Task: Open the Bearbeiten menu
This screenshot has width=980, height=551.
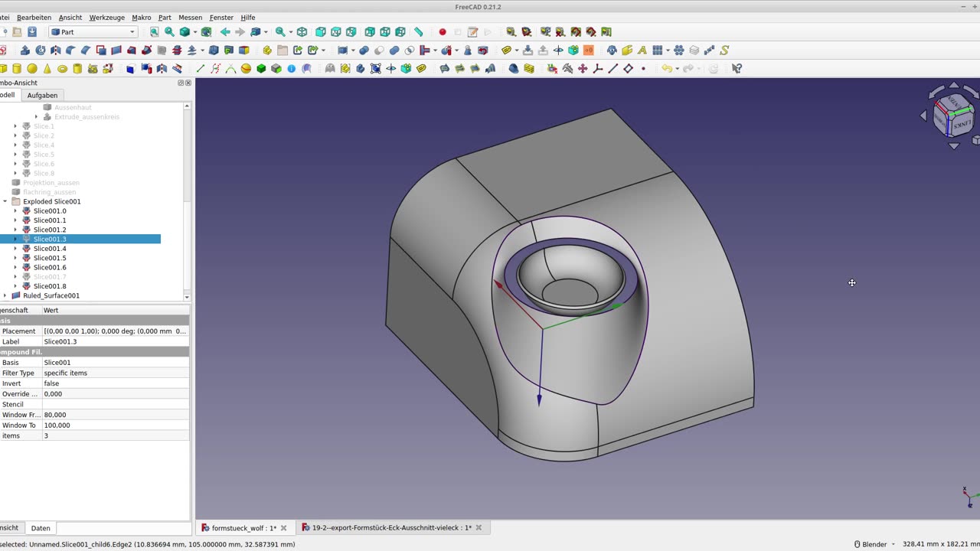Action: tap(34, 17)
